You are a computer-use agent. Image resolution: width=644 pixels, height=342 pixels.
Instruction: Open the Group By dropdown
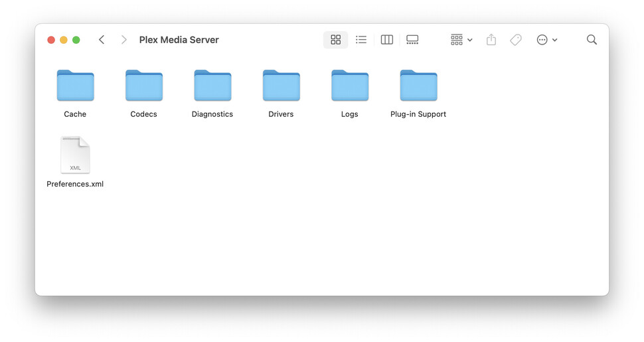pyautogui.click(x=461, y=39)
